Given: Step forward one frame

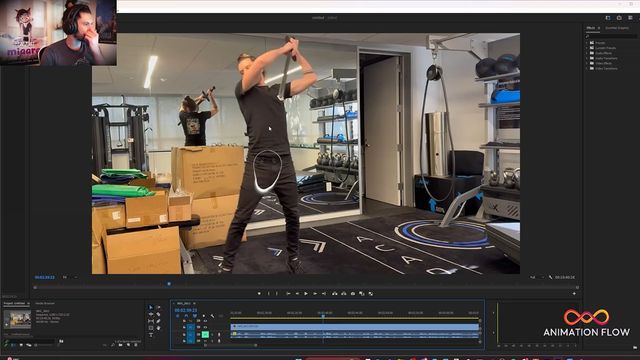Looking at the screenshot, I should coord(315,293).
